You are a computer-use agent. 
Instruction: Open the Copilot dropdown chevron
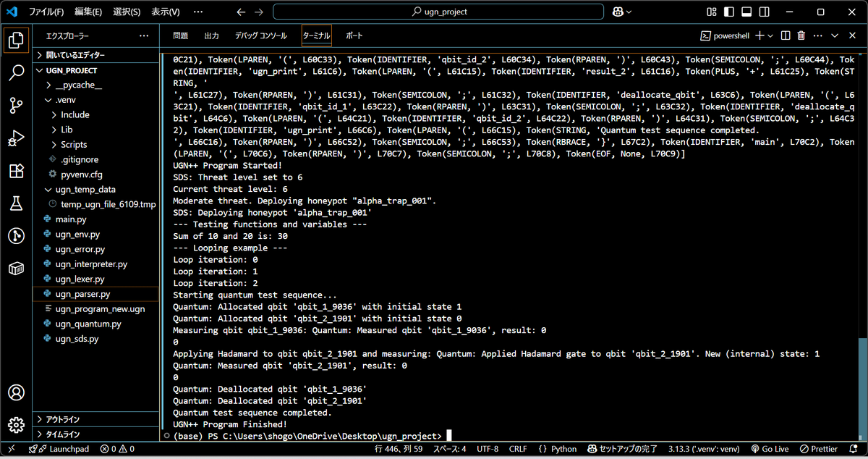click(629, 12)
